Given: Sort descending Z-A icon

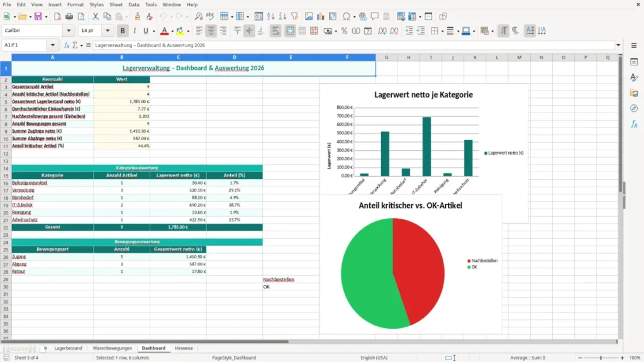Looking at the screenshot, I should [x=282, y=16].
